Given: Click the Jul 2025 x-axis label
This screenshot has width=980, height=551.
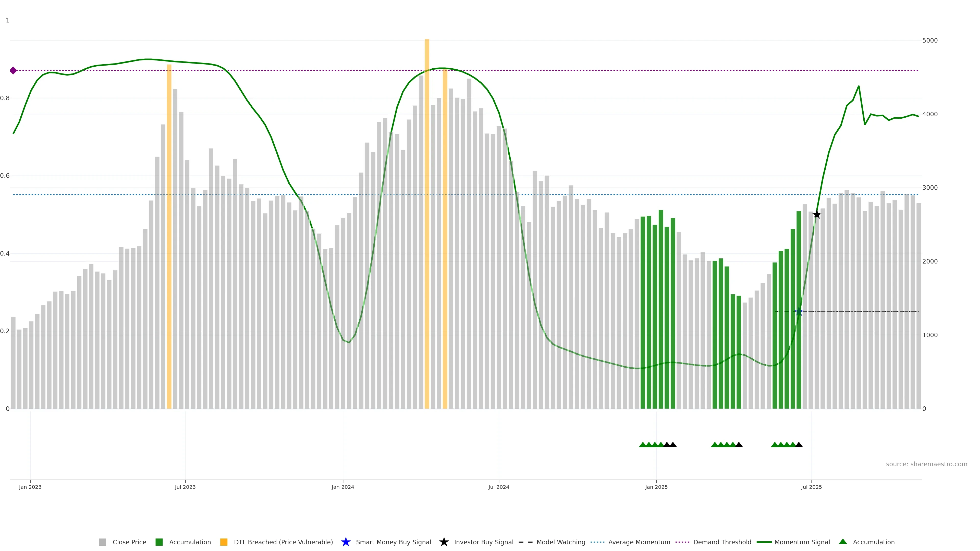Looking at the screenshot, I should click(x=811, y=487).
